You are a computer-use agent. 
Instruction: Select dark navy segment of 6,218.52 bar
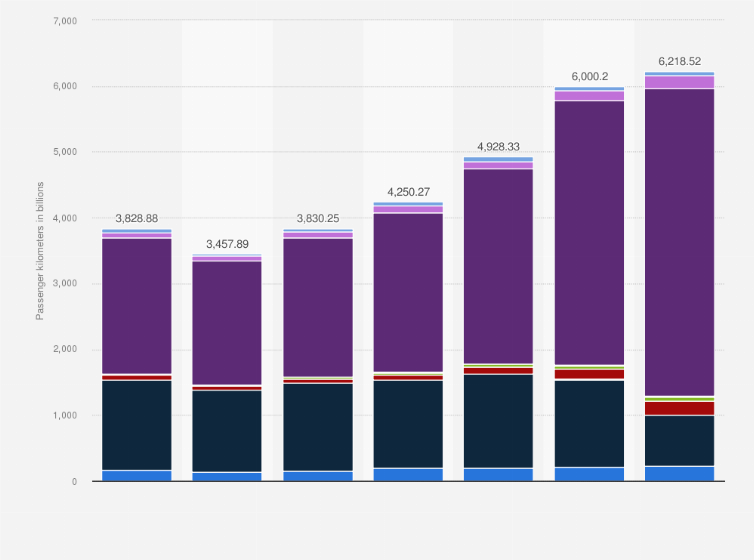[x=679, y=441]
